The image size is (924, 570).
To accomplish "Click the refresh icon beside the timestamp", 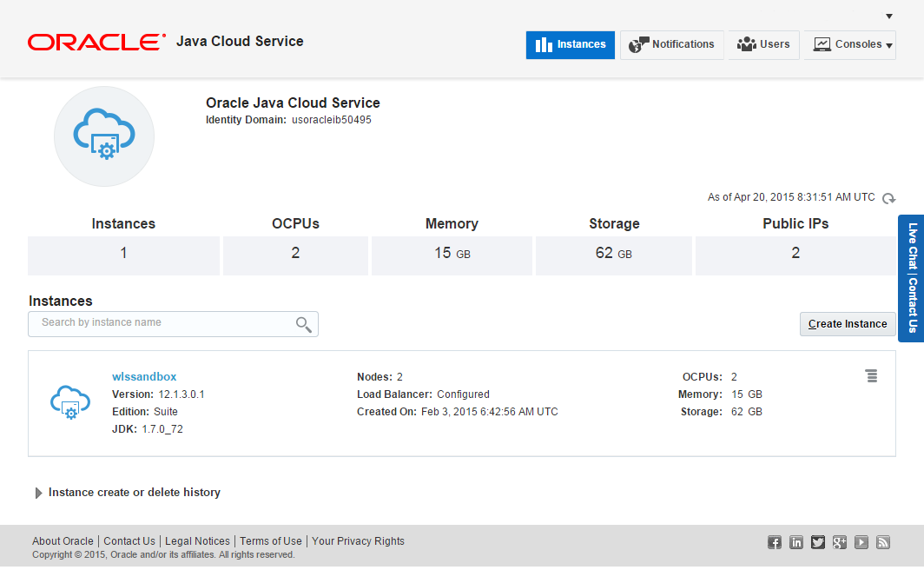I will [x=888, y=198].
